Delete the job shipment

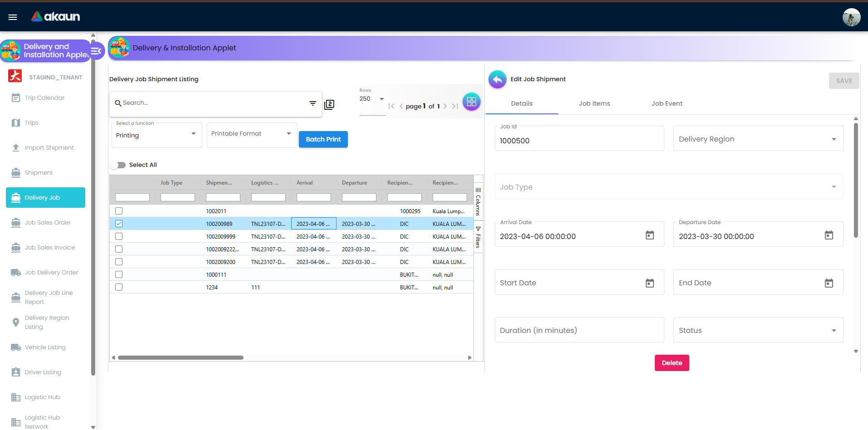click(x=672, y=362)
